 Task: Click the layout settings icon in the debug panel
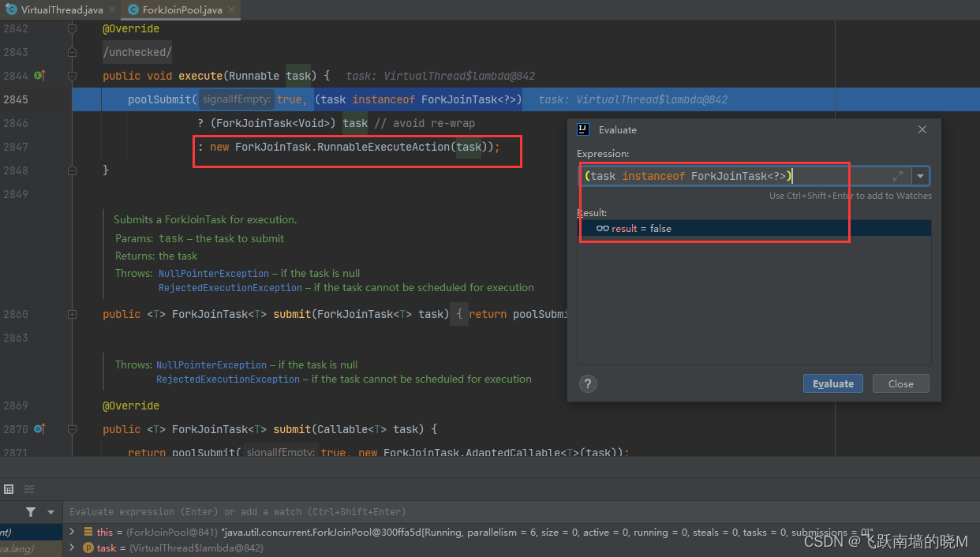tap(29, 489)
